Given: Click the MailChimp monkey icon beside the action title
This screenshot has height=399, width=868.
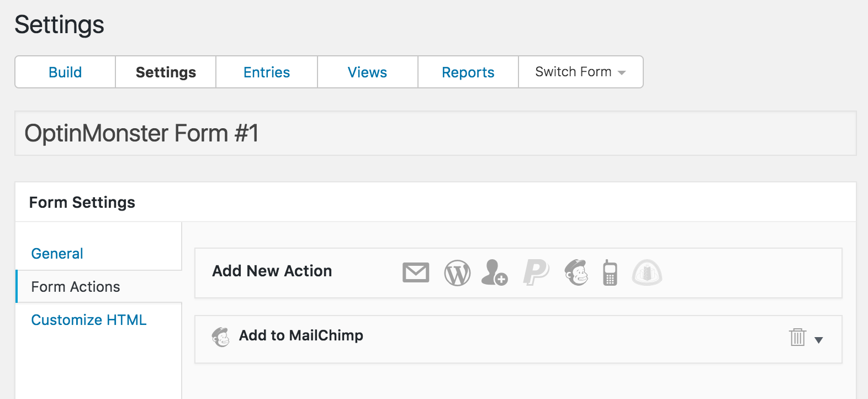Looking at the screenshot, I should (221, 337).
